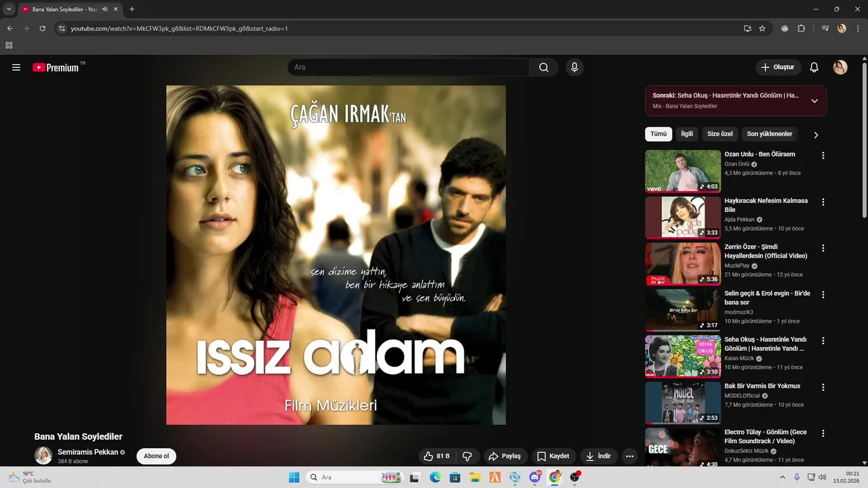This screenshot has height=488, width=868.
Task: Launch Microsoft Edge from taskbar
Action: 435,477
